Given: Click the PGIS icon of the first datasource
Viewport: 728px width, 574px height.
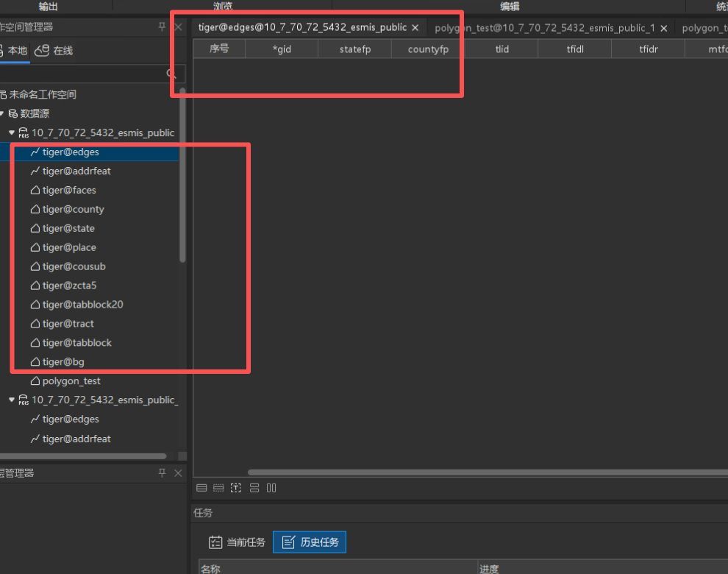Looking at the screenshot, I should (x=24, y=133).
